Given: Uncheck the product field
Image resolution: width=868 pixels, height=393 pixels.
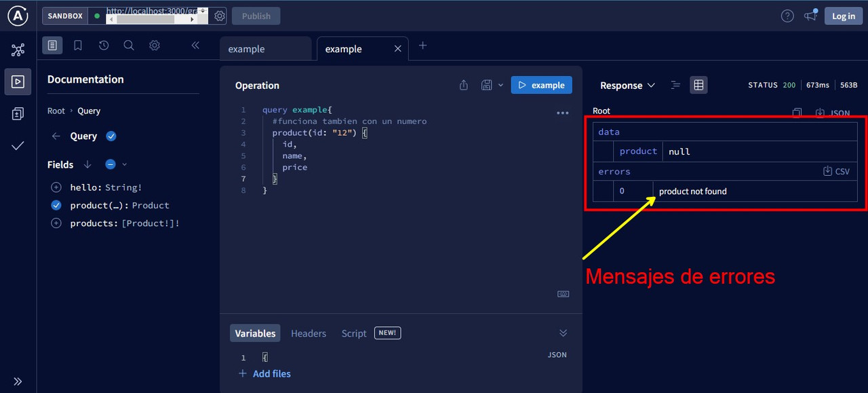Looking at the screenshot, I should tap(56, 205).
